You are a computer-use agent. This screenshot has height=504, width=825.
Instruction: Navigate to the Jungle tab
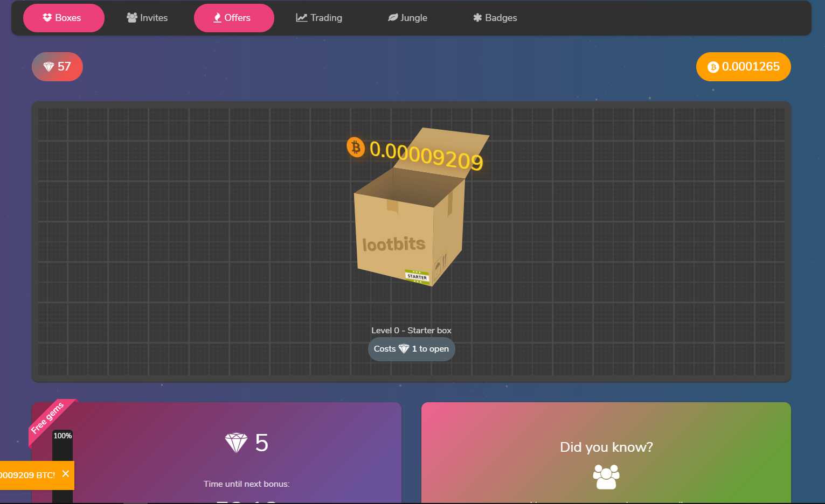click(408, 18)
